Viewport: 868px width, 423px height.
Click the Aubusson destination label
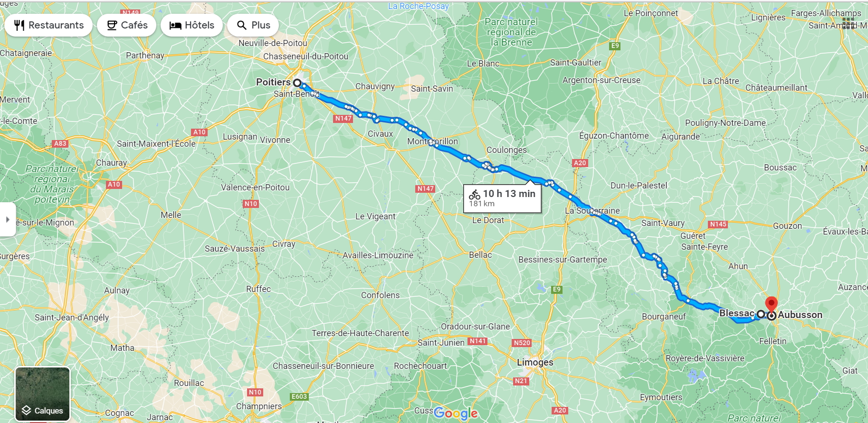click(x=800, y=315)
